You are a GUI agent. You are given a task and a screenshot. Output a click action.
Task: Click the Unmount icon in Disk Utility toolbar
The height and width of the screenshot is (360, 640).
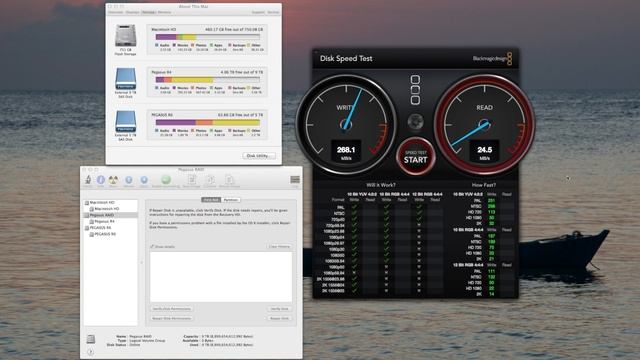tap(129, 180)
